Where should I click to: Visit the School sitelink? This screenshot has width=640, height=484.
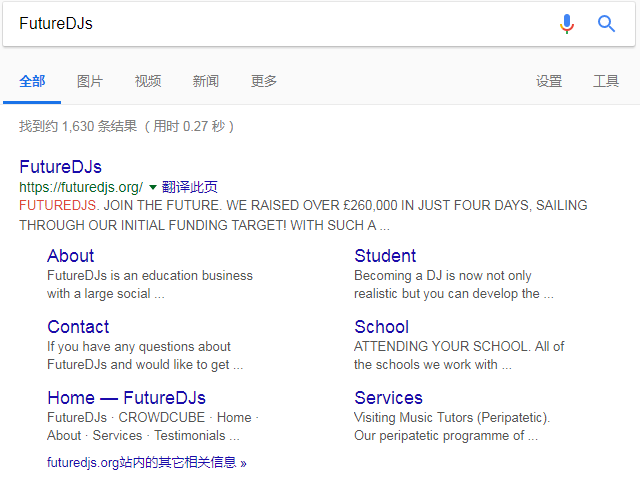coord(381,327)
